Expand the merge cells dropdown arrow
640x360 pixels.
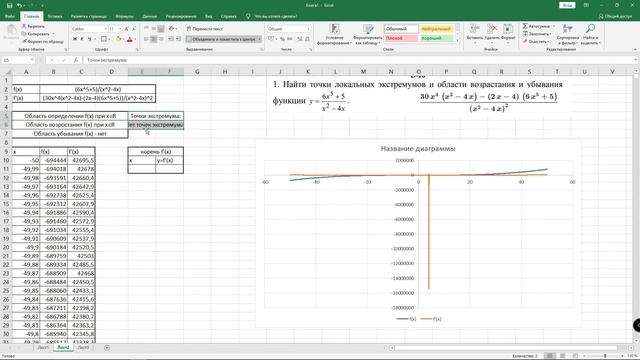coord(259,39)
